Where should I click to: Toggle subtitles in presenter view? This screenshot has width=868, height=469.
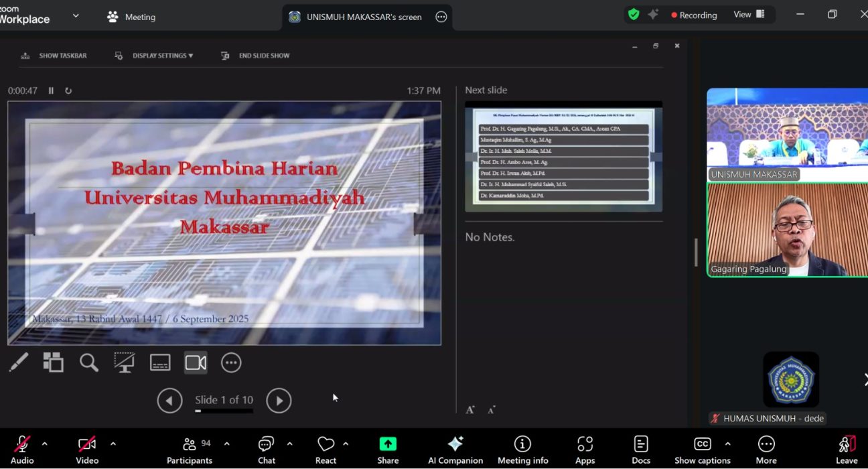(x=160, y=362)
